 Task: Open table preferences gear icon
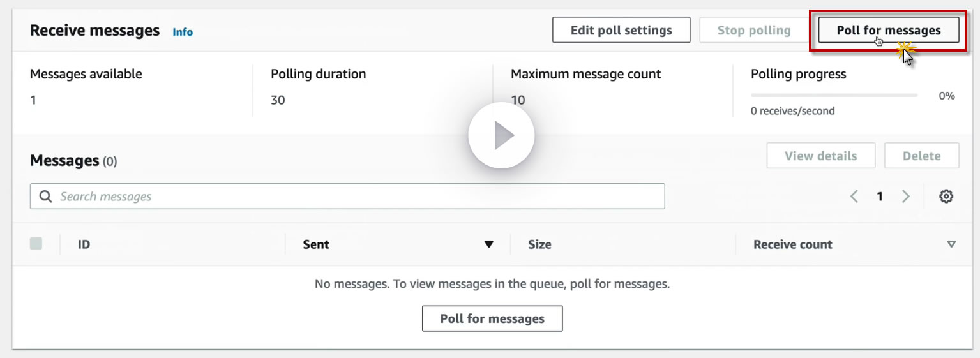[x=946, y=197]
